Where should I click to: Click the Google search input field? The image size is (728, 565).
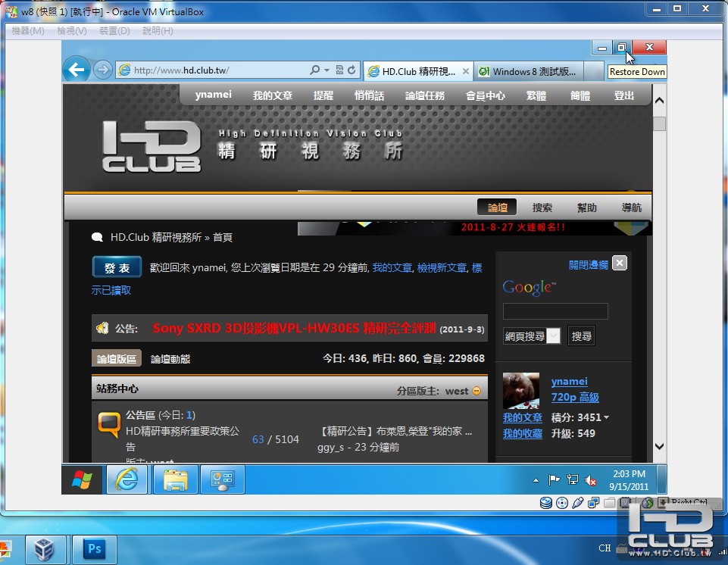click(555, 311)
